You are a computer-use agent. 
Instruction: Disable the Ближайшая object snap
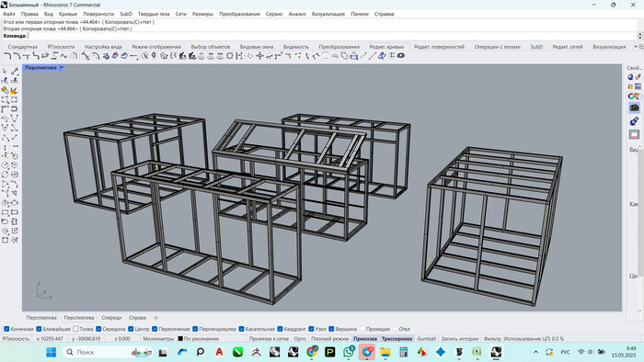pos(39,329)
